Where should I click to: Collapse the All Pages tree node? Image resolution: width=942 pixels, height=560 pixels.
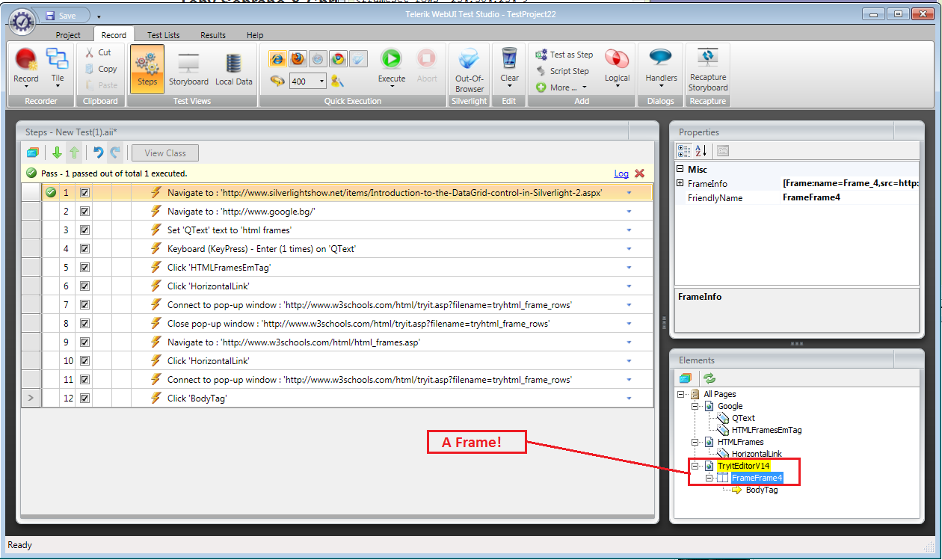coord(680,394)
